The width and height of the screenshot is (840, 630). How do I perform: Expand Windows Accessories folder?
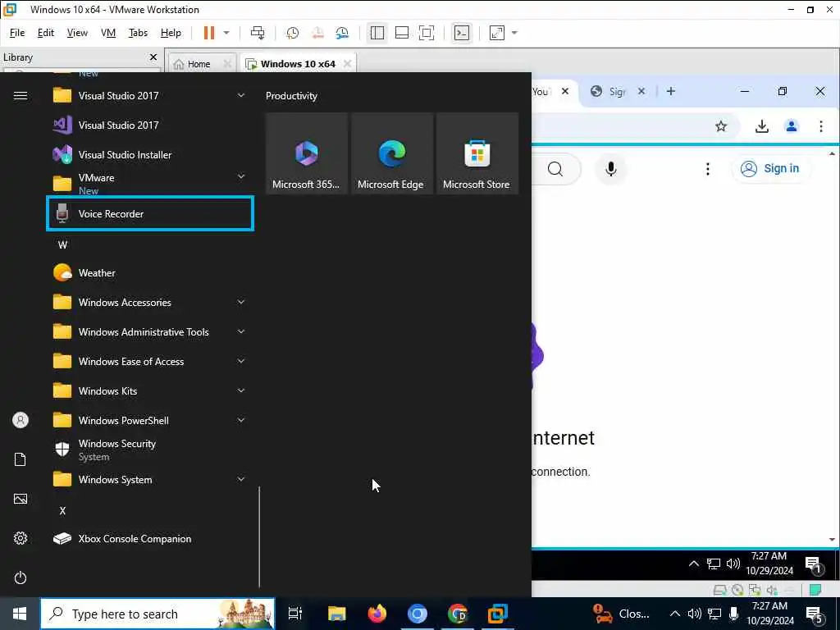point(150,302)
